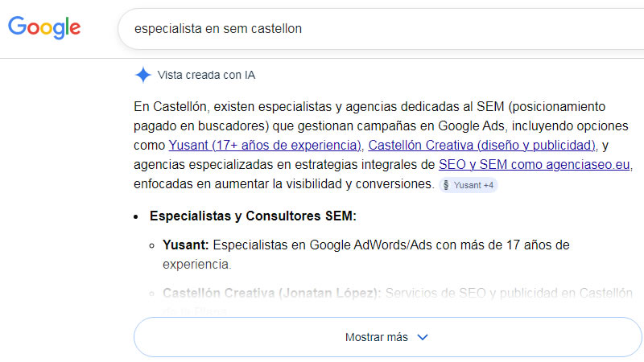This screenshot has height=362, width=644.
Task: Expand results with the Mostrar más chevron
Action: (x=423, y=337)
